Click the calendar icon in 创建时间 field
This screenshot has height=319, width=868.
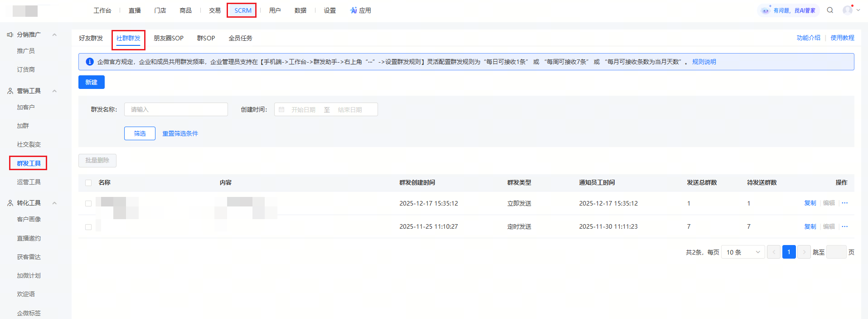pyautogui.click(x=281, y=109)
